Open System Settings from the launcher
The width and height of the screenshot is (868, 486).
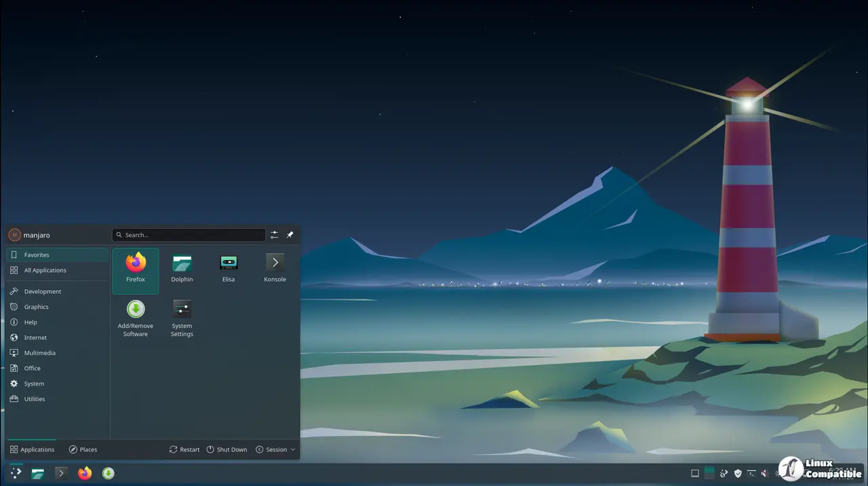(x=182, y=318)
